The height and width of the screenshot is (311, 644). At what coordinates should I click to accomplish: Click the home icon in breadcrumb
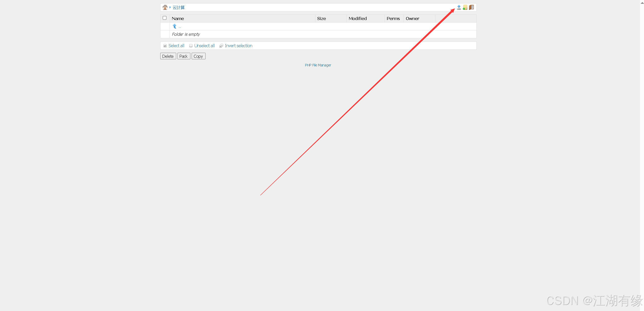[165, 7]
